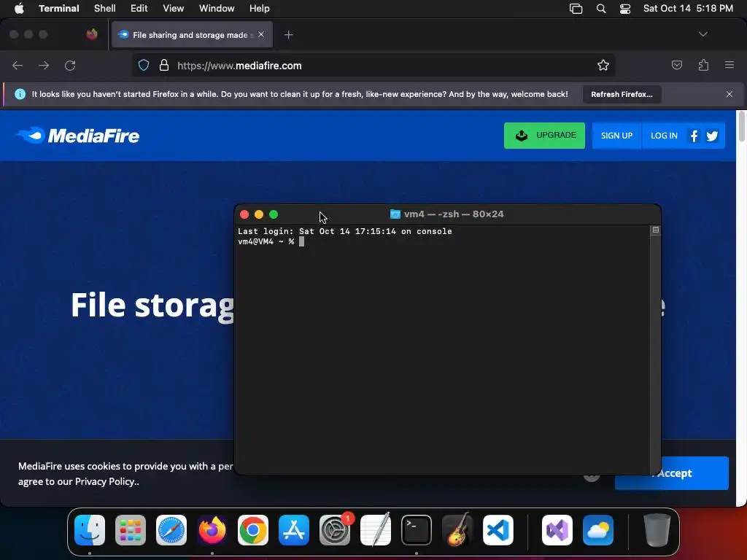Click the LOG IN button
The height and width of the screenshot is (560, 747).
point(664,136)
